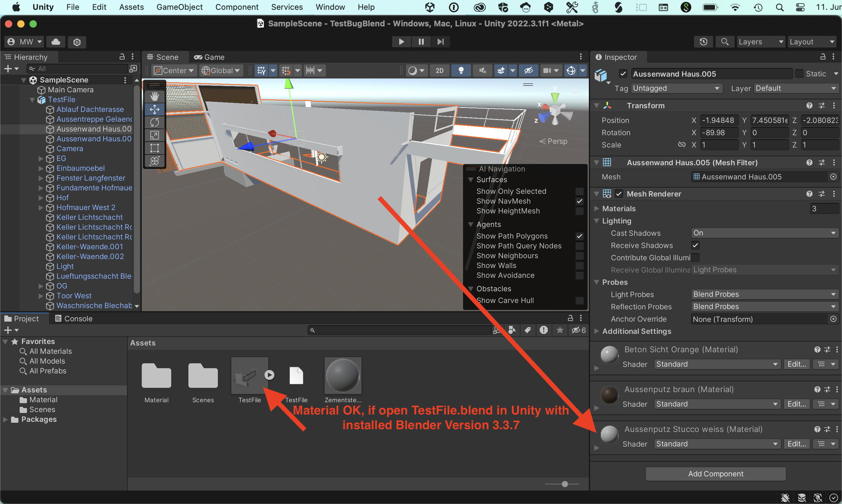
Task: Switch to the Game tab
Action: [209, 57]
